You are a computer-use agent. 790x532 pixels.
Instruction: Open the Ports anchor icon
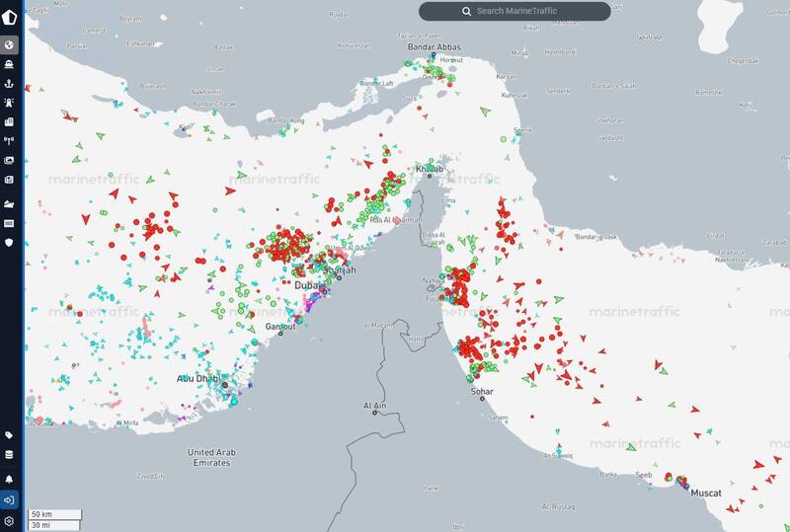[10, 83]
